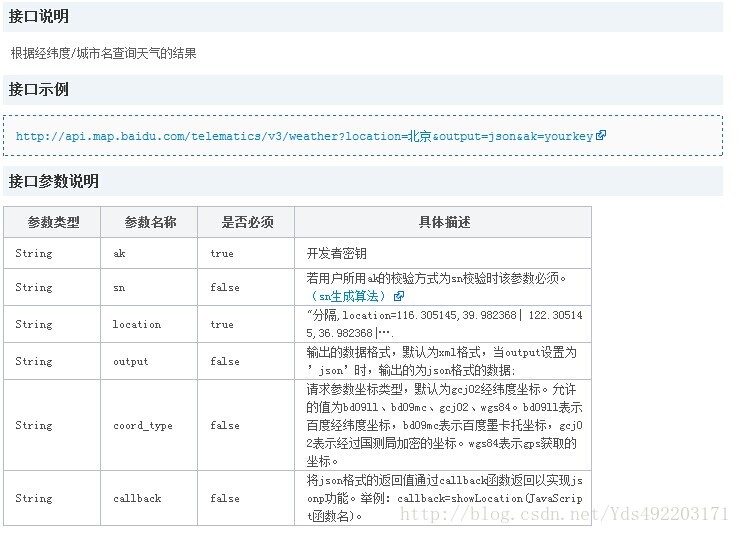Click the 是否必须 column header
This screenshot has height=534, width=741.
click(247, 222)
